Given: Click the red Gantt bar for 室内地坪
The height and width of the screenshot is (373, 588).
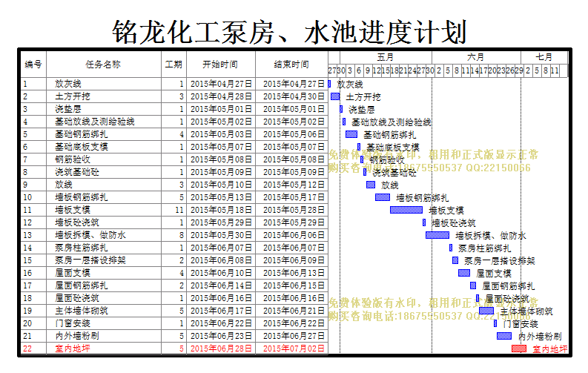Looking at the screenshot, I should [519, 349].
